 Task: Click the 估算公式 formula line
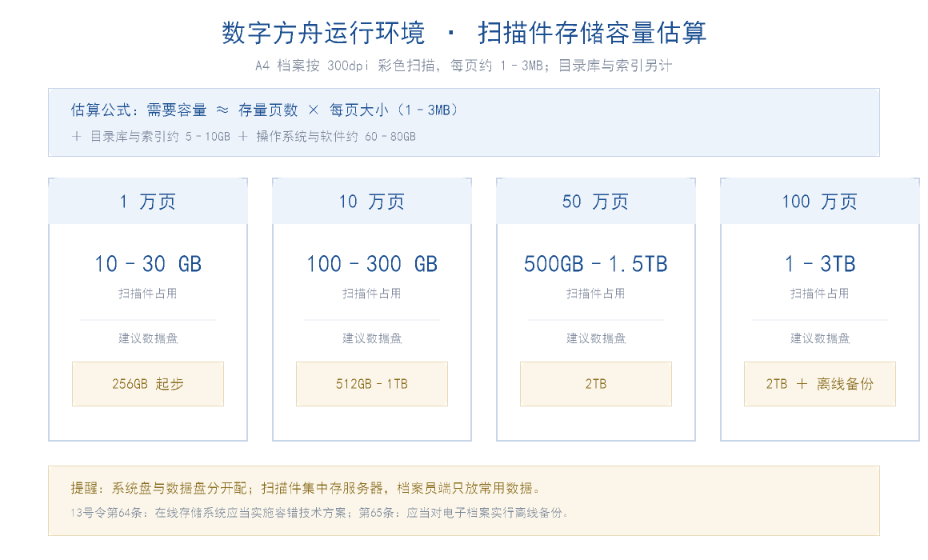point(264,110)
